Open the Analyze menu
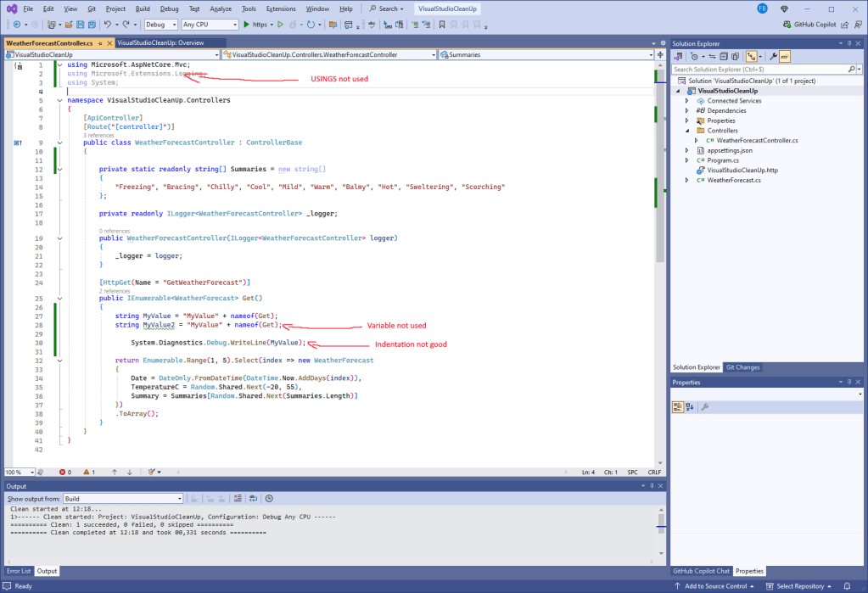The width and height of the screenshot is (868, 593). [x=220, y=8]
